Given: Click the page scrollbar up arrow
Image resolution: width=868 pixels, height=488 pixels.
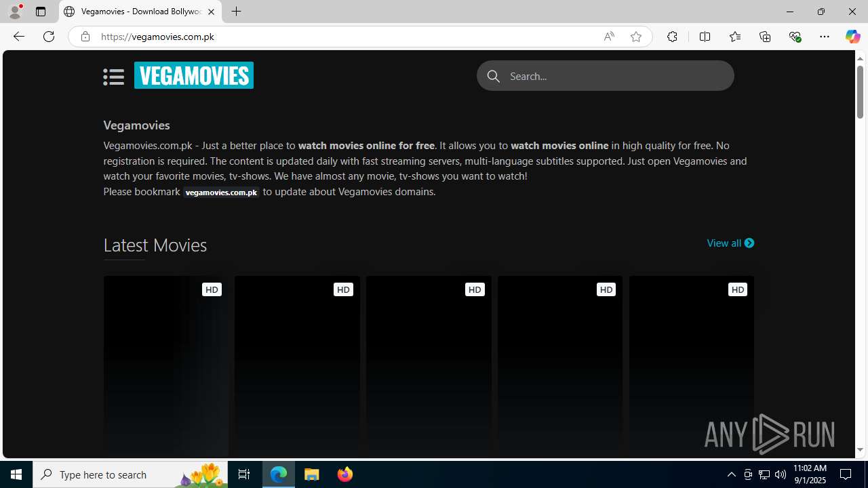Looking at the screenshot, I should [860, 58].
